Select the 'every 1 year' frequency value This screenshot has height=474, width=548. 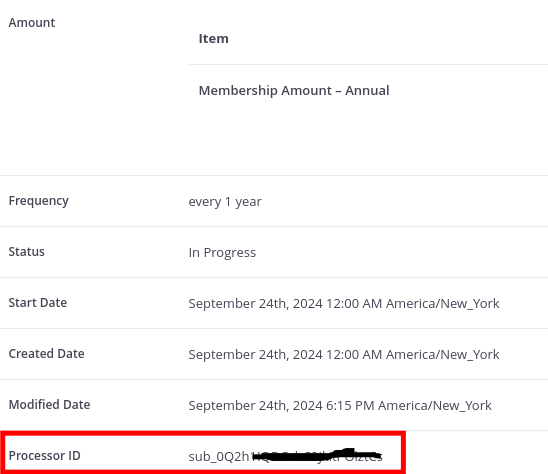[225, 202]
